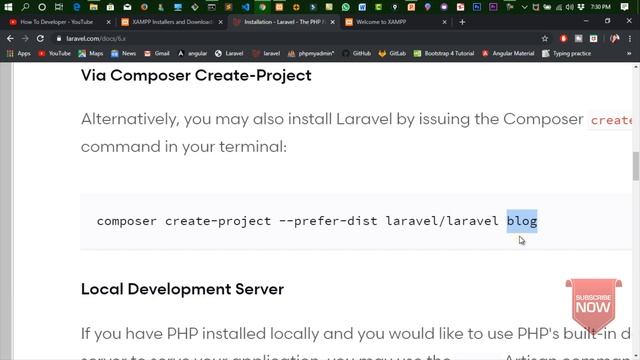Image resolution: width=640 pixels, height=360 pixels.
Task: Open Task View on the taskbar
Action: tap(59, 7)
